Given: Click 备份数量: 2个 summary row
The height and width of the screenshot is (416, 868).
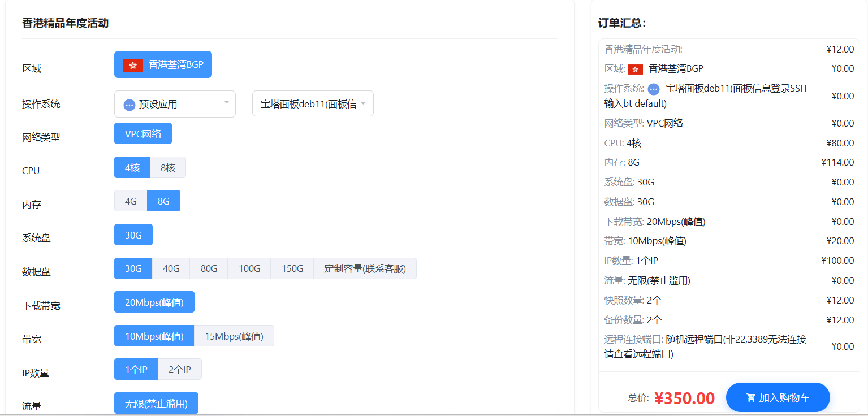Looking at the screenshot, I should pyautogui.click(x=729, y=320).
